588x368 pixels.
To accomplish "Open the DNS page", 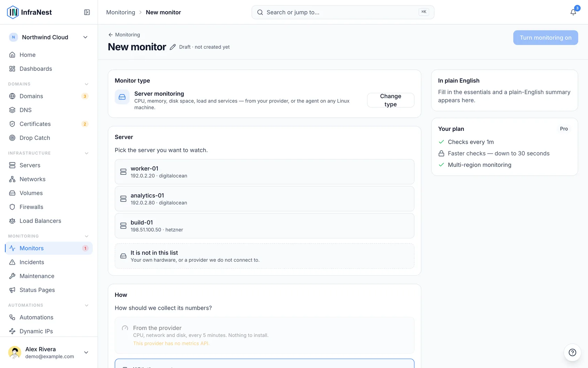I will 49,110.
